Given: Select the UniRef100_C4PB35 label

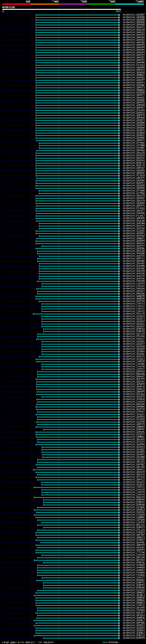Looking at the screenshot, I should pyautogui.click(x=134, y=361).
